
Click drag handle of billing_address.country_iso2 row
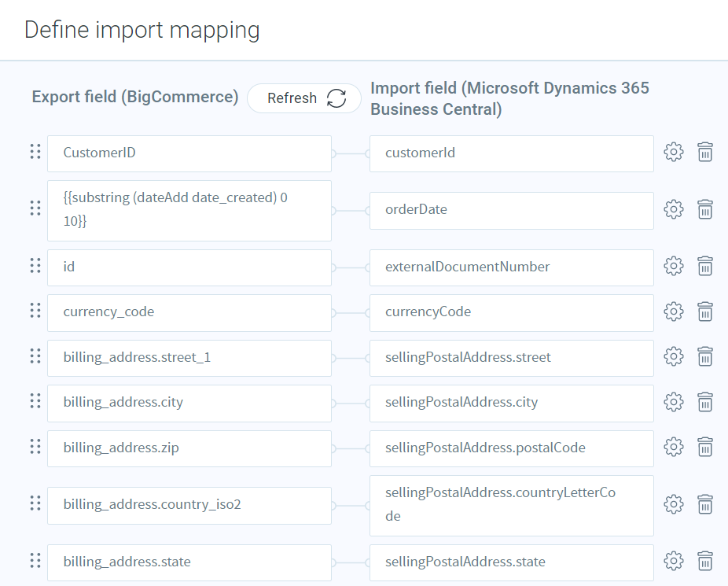35,503
